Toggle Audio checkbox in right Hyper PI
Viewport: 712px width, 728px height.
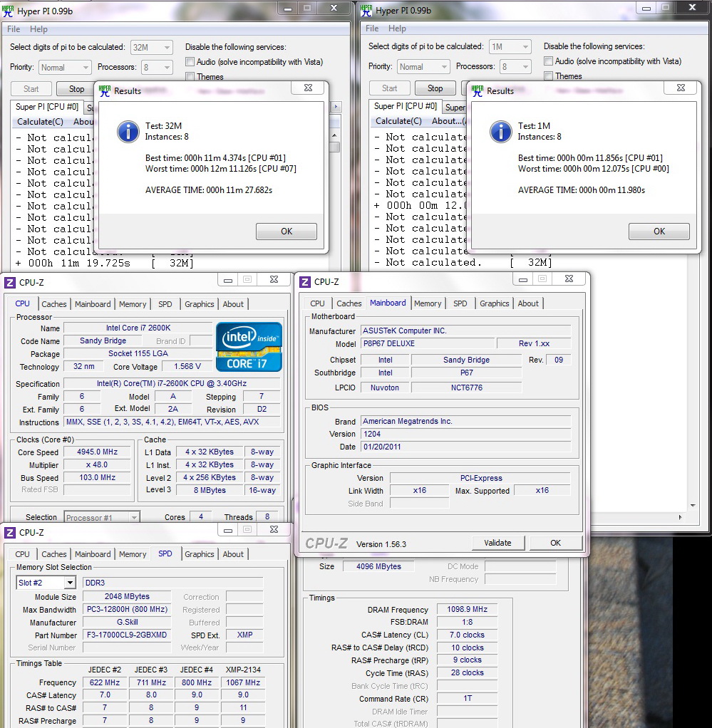pyautogui.click(x=548, y=61)
